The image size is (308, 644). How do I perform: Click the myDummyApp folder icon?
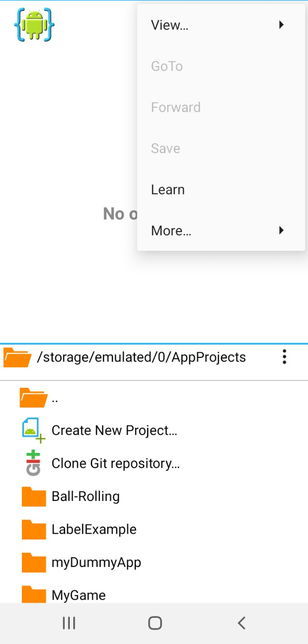32,562
